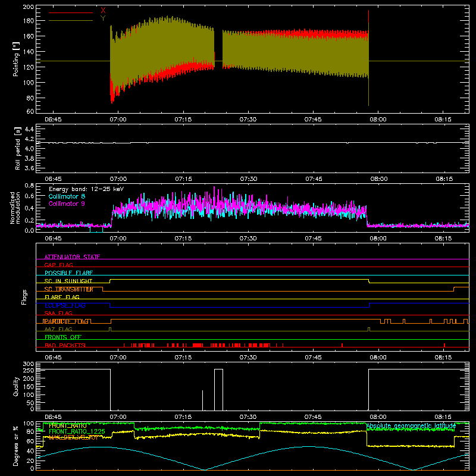Select the POSSIBLE_FLARE label

coord(68,273)
